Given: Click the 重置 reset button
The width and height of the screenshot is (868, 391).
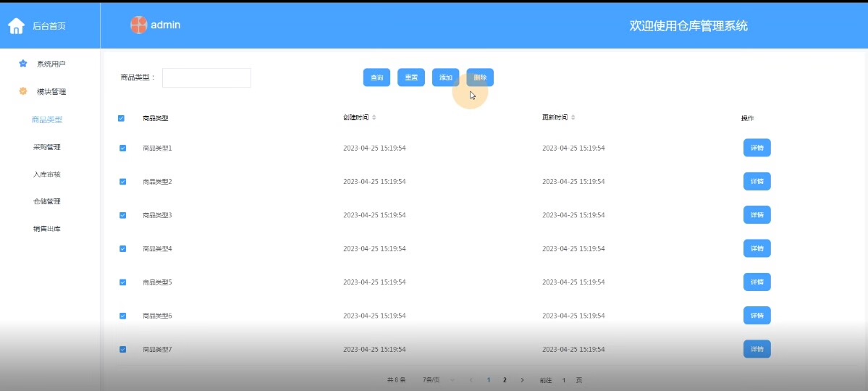Looking at the screenshot, I should click(x=411, y=77).
